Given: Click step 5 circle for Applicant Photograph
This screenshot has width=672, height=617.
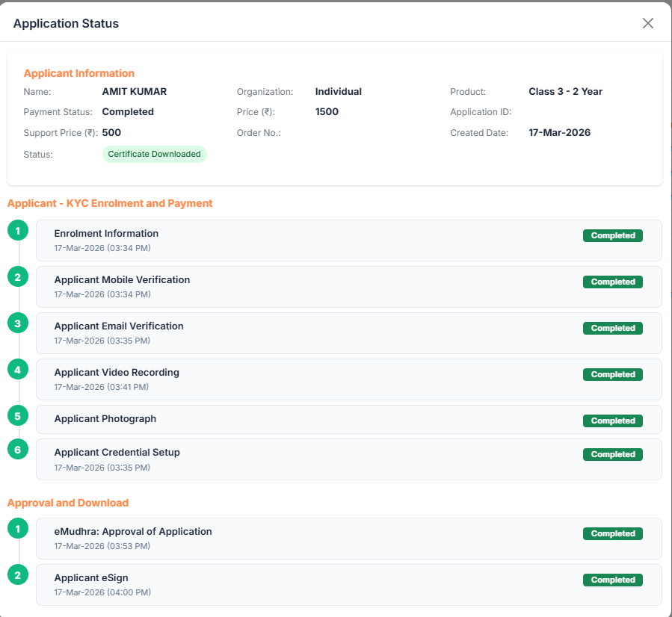Looking at the screenshot, I should [x=18, y=415].
